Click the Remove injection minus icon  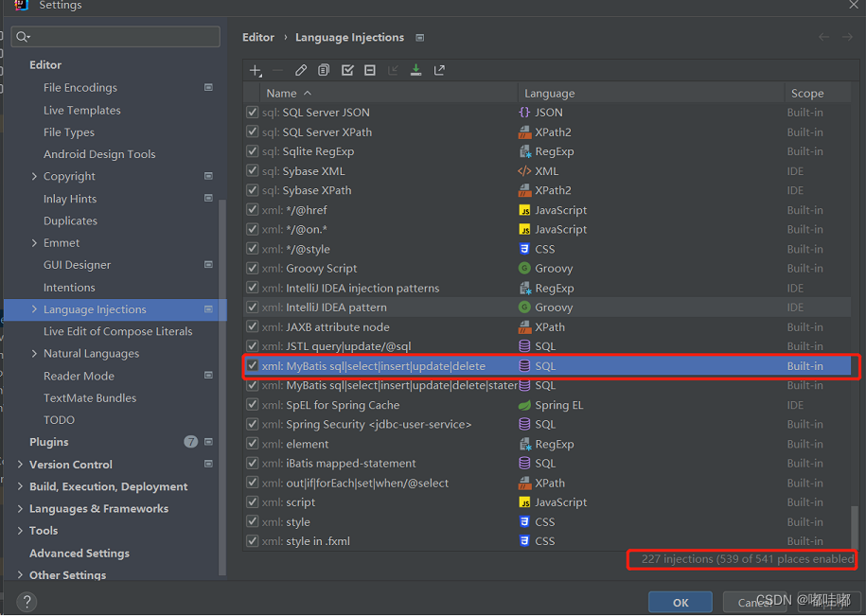click(278, 70)
